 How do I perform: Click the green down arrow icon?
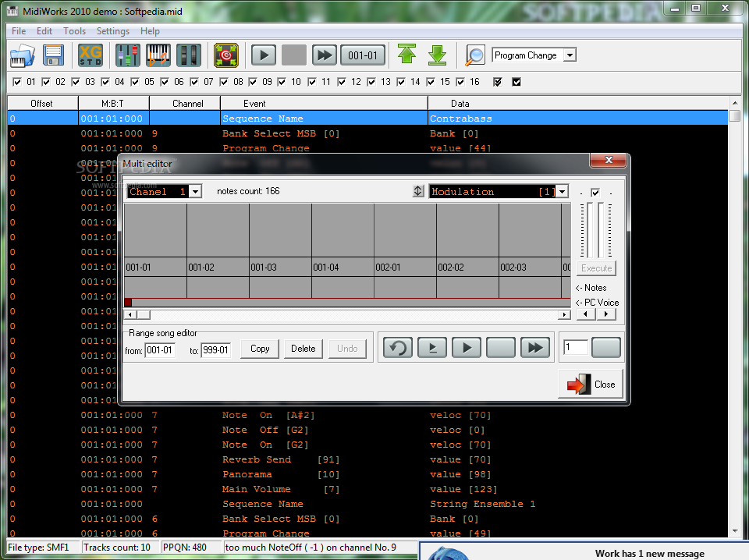tap(437, 55)
